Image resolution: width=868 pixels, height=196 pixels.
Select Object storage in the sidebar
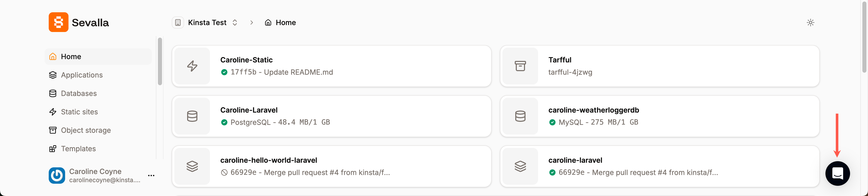point(86,130)
